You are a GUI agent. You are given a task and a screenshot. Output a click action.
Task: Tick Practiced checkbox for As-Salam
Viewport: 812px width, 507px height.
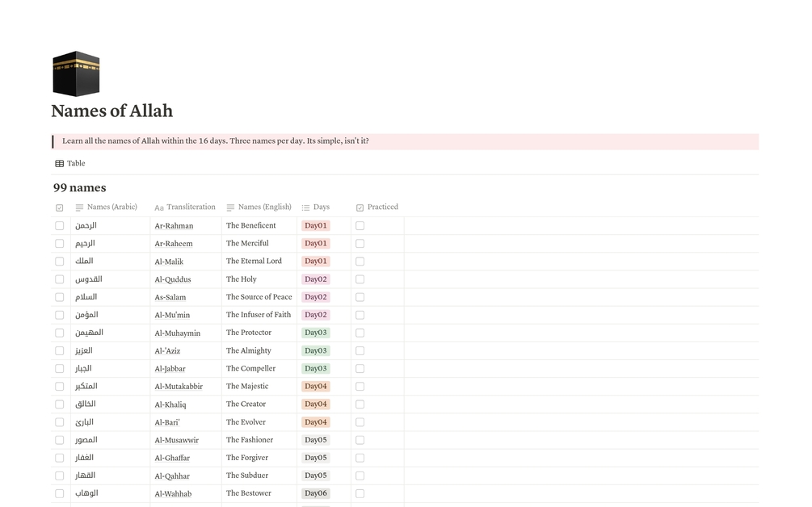[x=360, y=297]
